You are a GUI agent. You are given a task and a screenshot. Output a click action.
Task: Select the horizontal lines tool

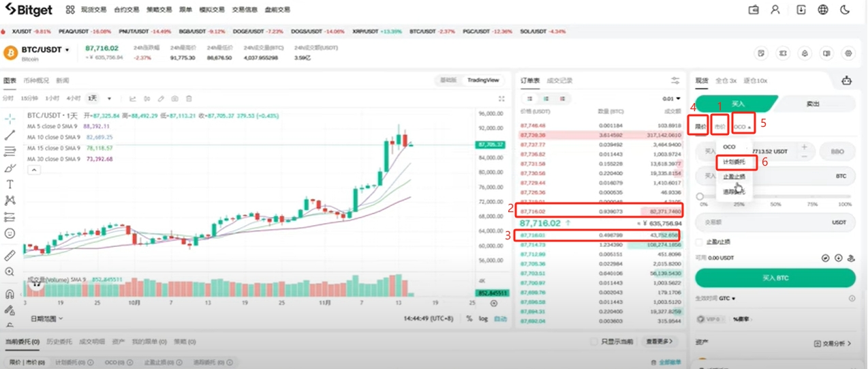10,151
